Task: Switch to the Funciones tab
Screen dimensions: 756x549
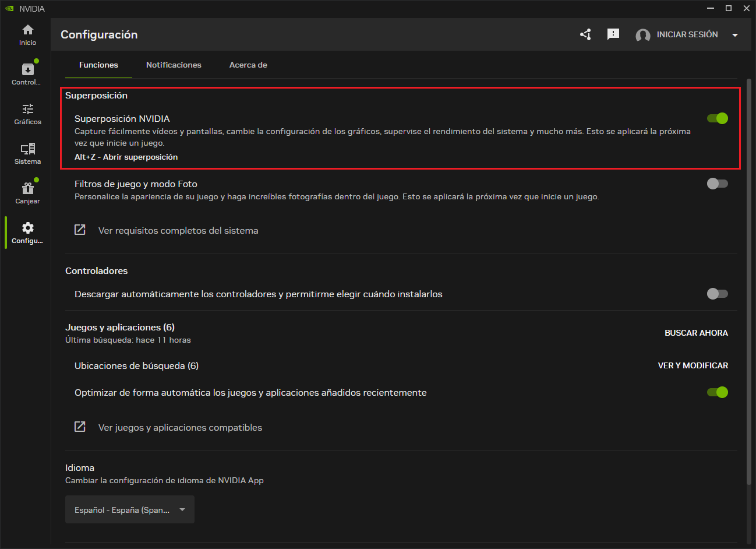Action: pos(98,65)
